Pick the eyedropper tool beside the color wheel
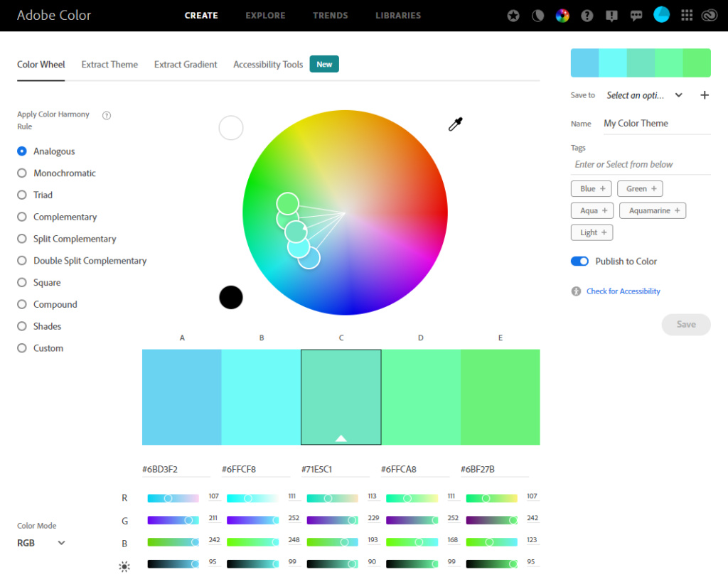 coord(455,125)
